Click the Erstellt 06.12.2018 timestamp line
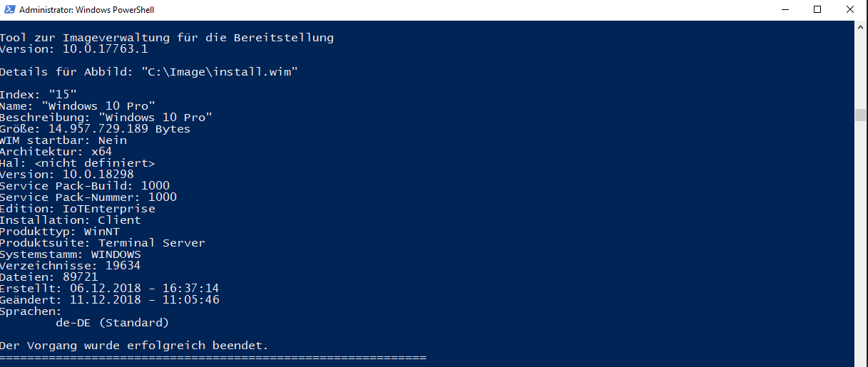Screen dimensions: 868x367 (x=110, y=289)
